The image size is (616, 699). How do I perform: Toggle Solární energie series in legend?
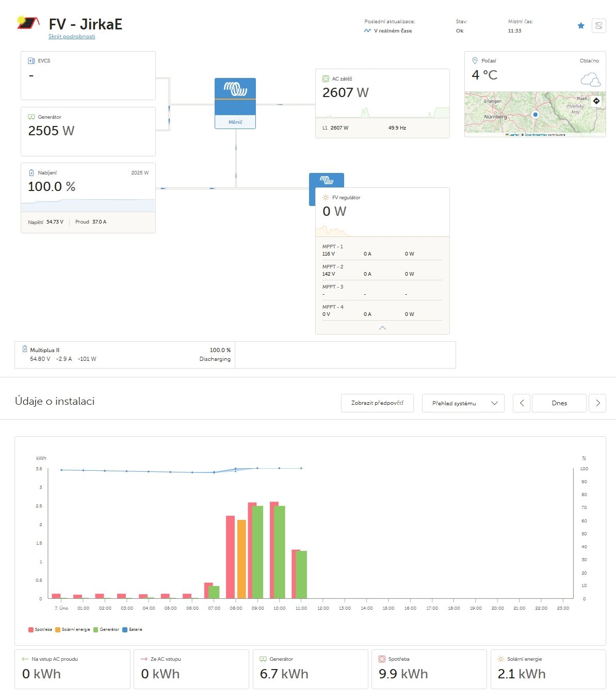tap(73, 630)
